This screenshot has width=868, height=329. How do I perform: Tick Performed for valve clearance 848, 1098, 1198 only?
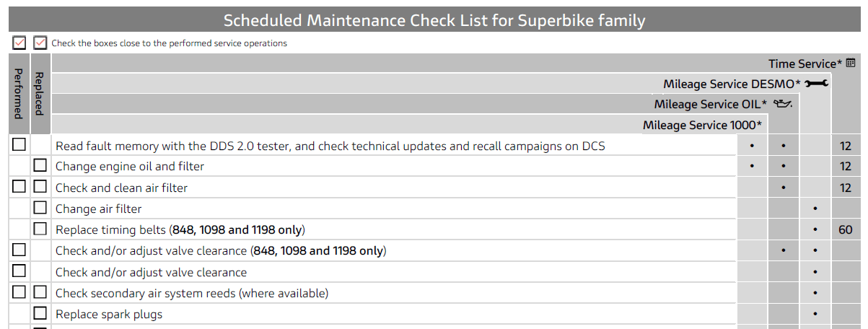[x=19, y=250]
